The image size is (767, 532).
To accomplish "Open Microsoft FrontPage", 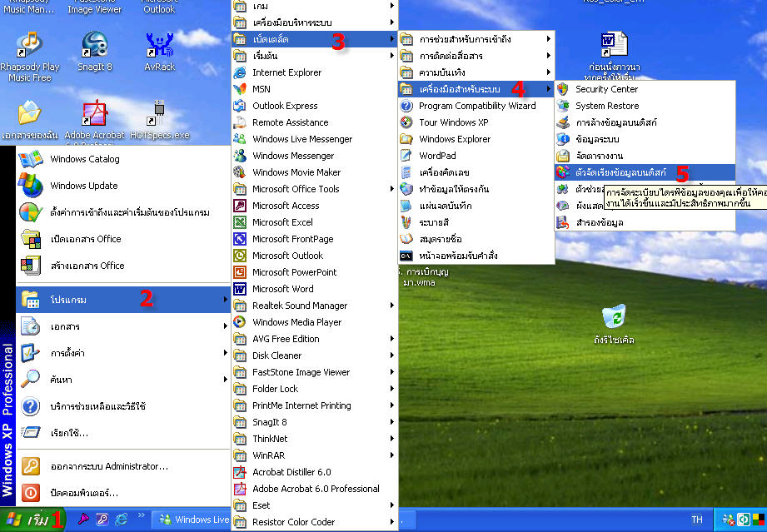I will (x=315, y=239).
